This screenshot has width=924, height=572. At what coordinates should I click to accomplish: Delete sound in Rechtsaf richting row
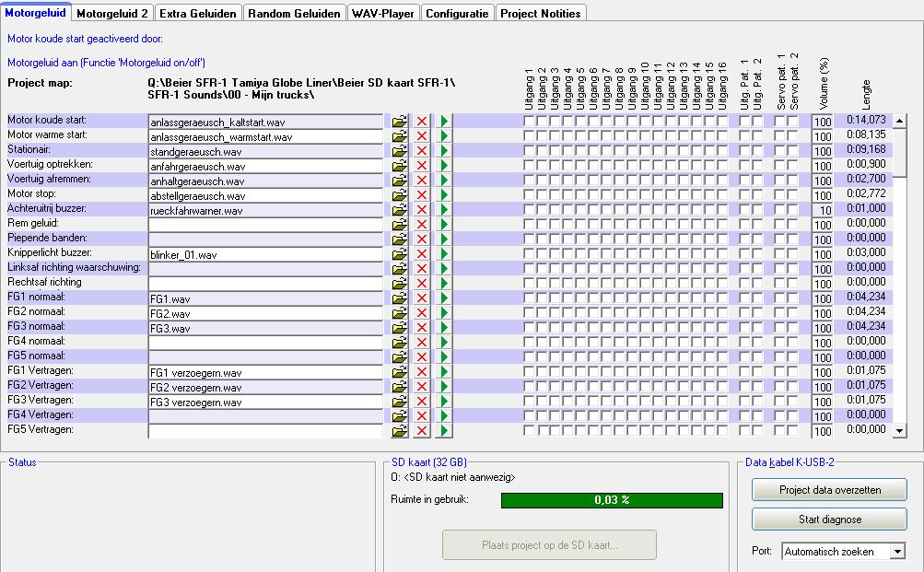click(421, 284)
